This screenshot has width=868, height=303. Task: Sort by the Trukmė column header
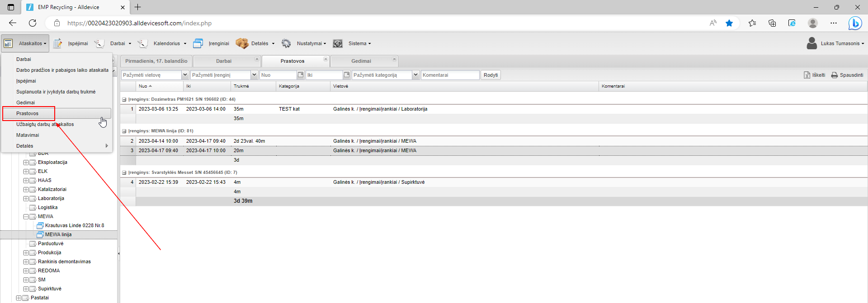[x=253, y=86]
